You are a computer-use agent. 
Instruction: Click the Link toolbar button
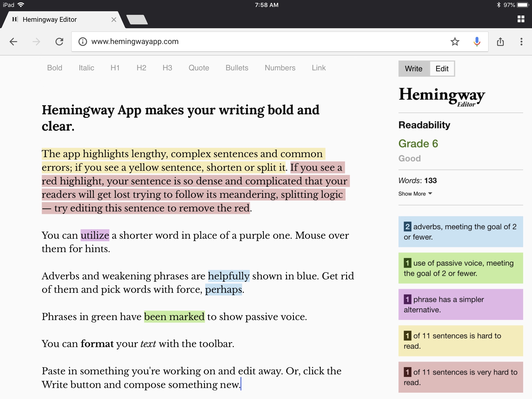pos(318,68)
